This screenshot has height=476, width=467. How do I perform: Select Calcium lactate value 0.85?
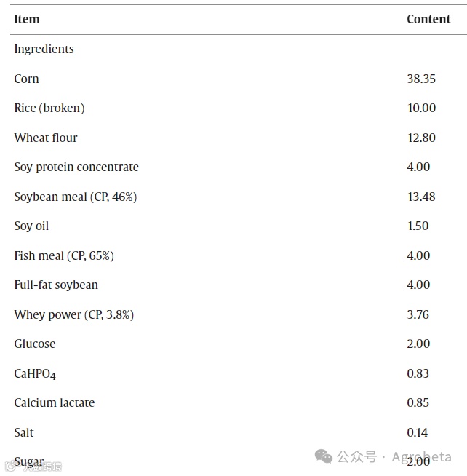tap(418, 402)
